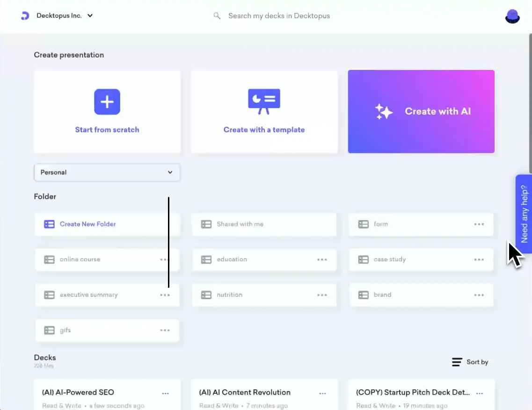Expand the Decktopus Inc. workspace switcher
The width and height of the screenshot is (532, 410).
[90, 15]
